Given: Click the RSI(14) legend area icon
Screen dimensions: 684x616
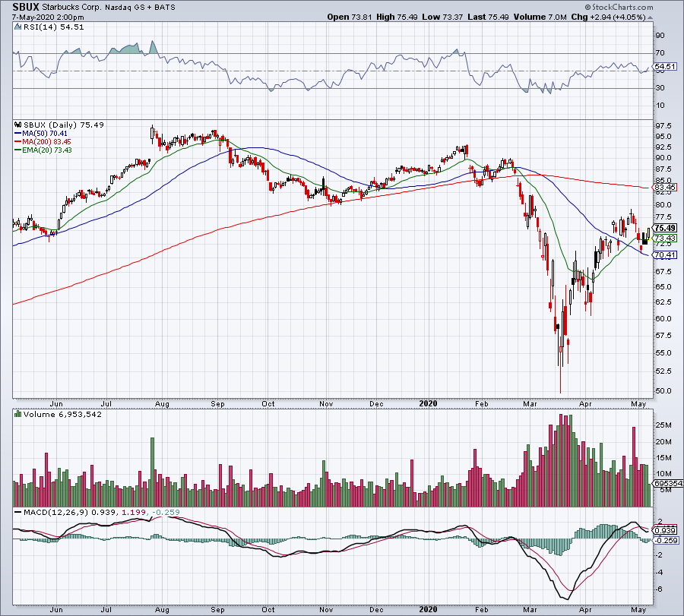Looking at the screenshot, I should pos(17,27).
